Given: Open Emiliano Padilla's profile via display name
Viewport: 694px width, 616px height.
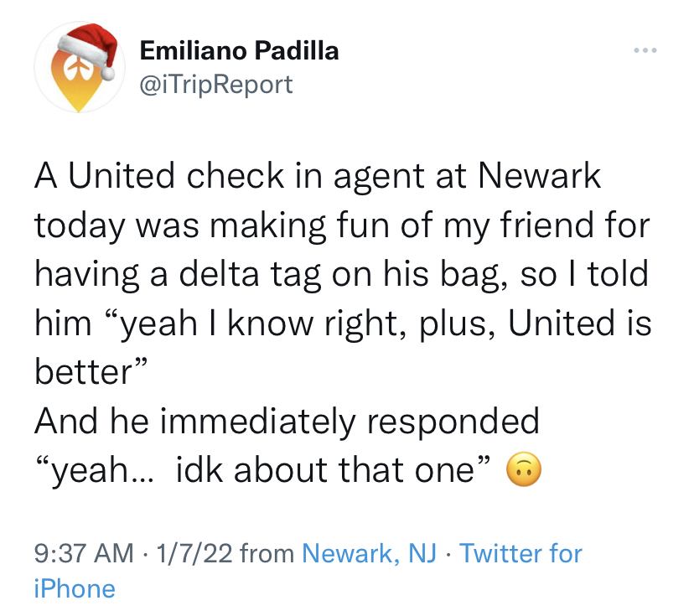Looking at the screenshot, I should (239, 51).
